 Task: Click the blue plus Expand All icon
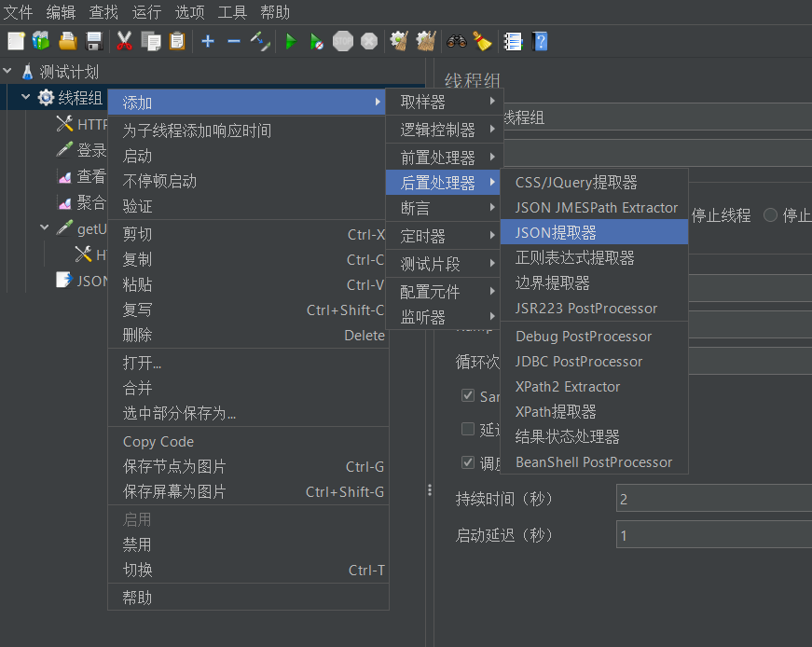[208, 41]
